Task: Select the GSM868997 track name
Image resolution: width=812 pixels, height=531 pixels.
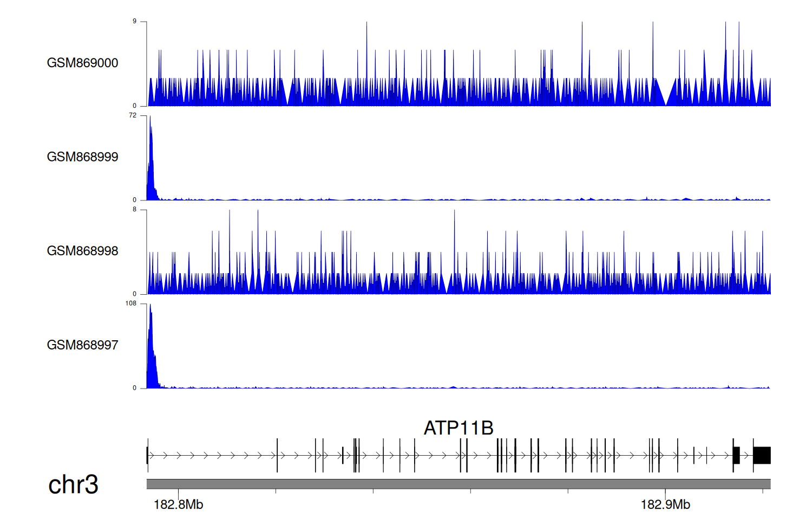Action: coord(82,345)
